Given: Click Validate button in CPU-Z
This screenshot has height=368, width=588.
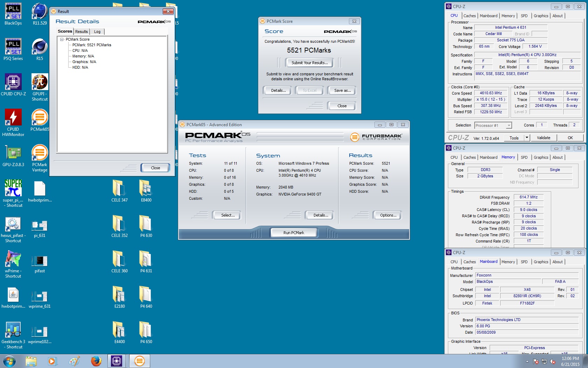Looking at the screenshot, I should click(544, 138).
